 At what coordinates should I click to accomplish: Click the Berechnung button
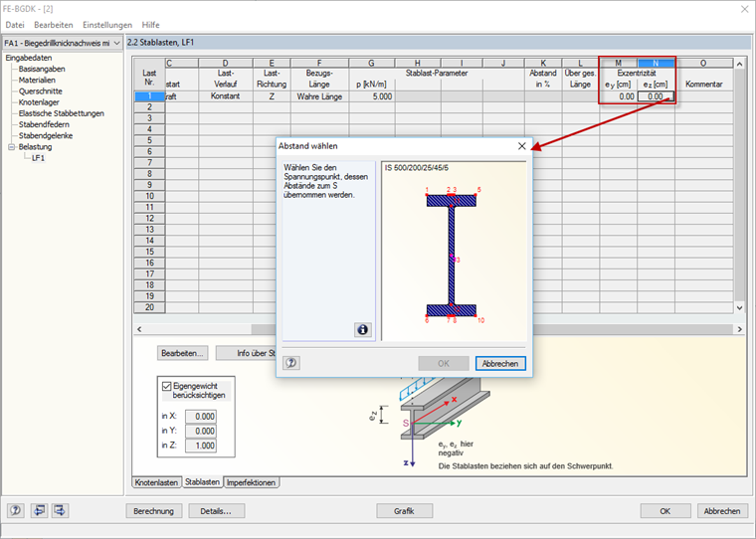154,511
